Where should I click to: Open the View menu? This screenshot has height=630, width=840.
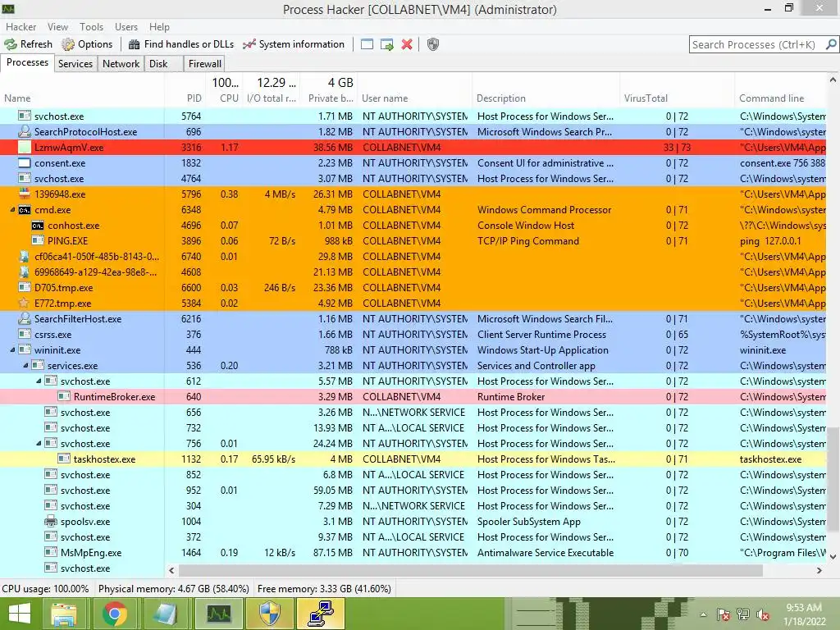pos(57,27)
